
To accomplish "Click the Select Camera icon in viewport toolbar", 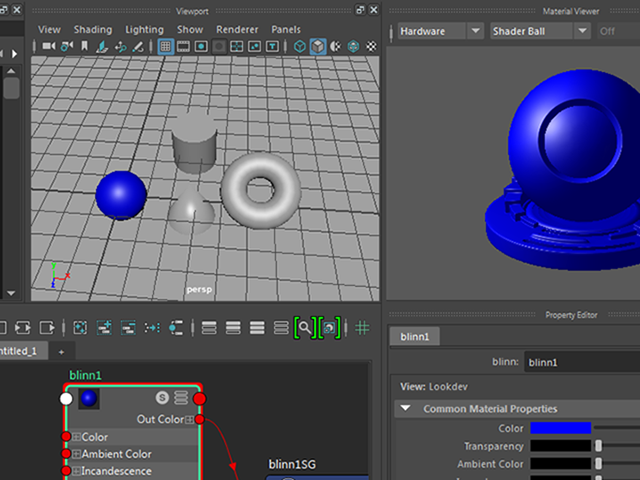I will (x=49, y=46).
